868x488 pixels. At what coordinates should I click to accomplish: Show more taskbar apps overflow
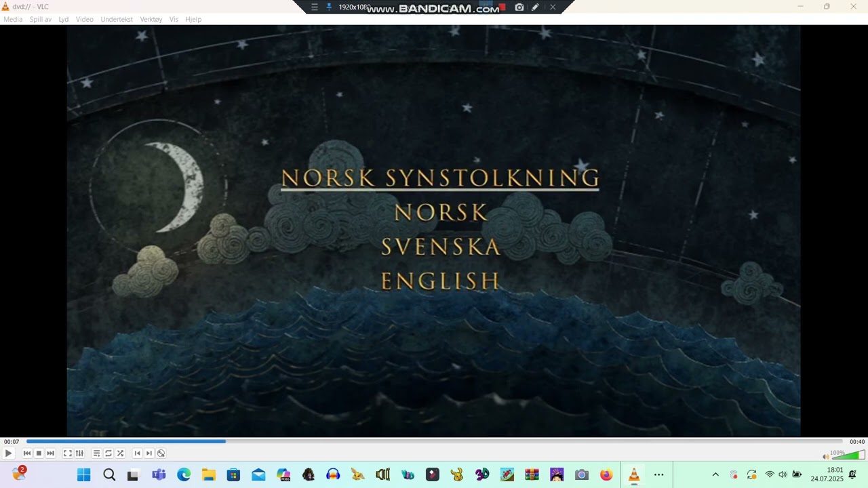pyautogui.click(x=658, y=475)
